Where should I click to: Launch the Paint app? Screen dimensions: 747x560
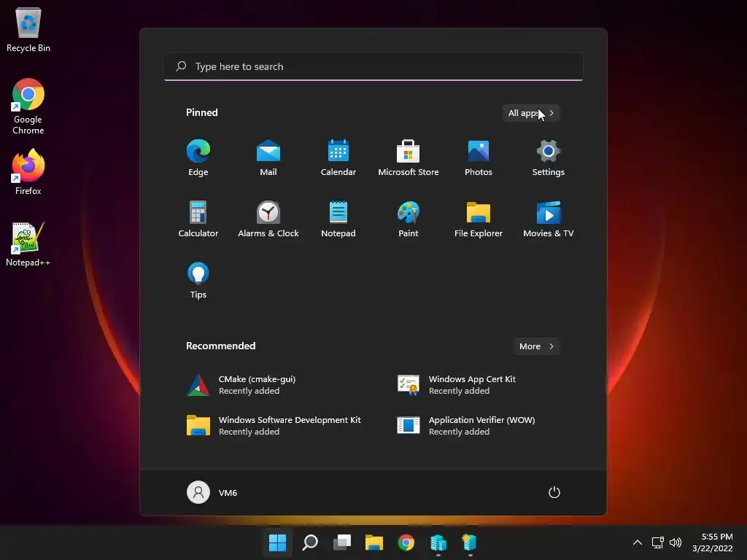(409, 219)
